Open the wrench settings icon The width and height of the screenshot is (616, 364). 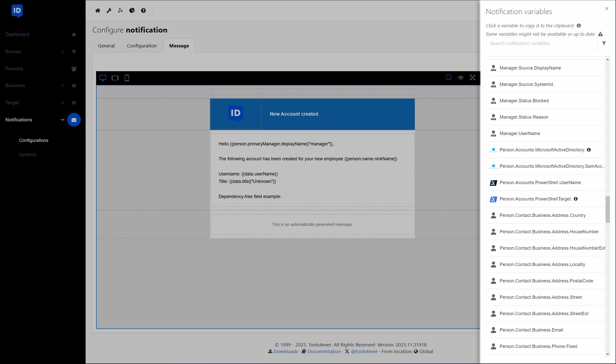pyautogui.click(x=109, y=10)
